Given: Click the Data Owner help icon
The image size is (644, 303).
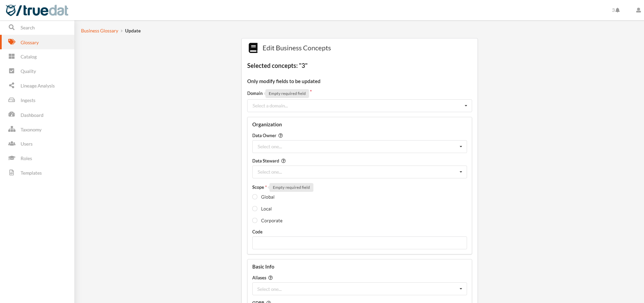Looking at the screenshot, I should pos(280,135).
